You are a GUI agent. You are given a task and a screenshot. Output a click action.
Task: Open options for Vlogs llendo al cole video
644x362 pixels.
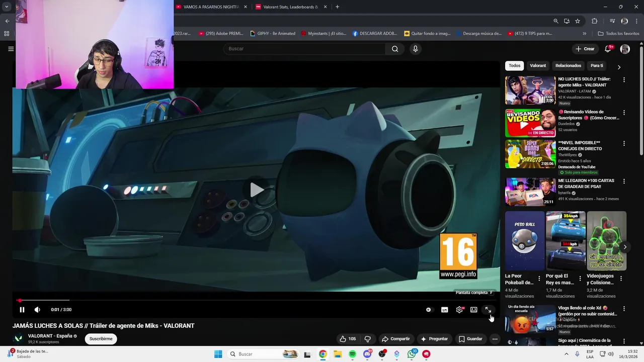pos(624,309)
